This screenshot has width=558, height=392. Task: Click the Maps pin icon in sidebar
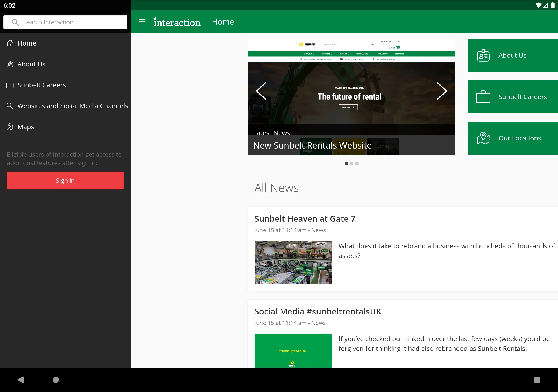pyautogui.click(x=10, y=127)
